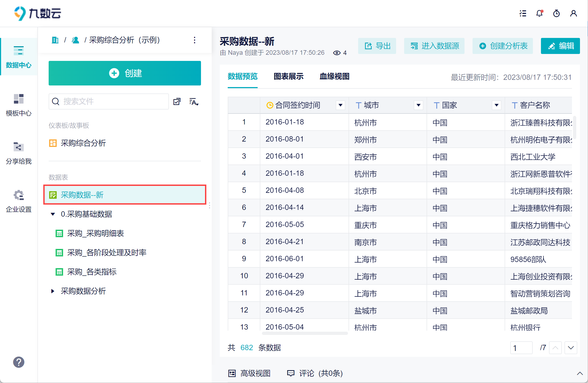The height and width of the screenshot is (383, 588).
Task: Open 分享给我 in the left sidebar
Action: [x=19, y=153]
